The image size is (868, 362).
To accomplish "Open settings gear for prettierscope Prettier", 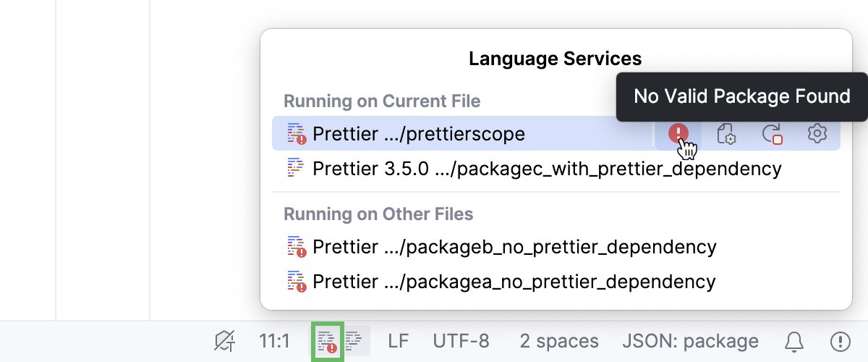I will pos(817,133).
